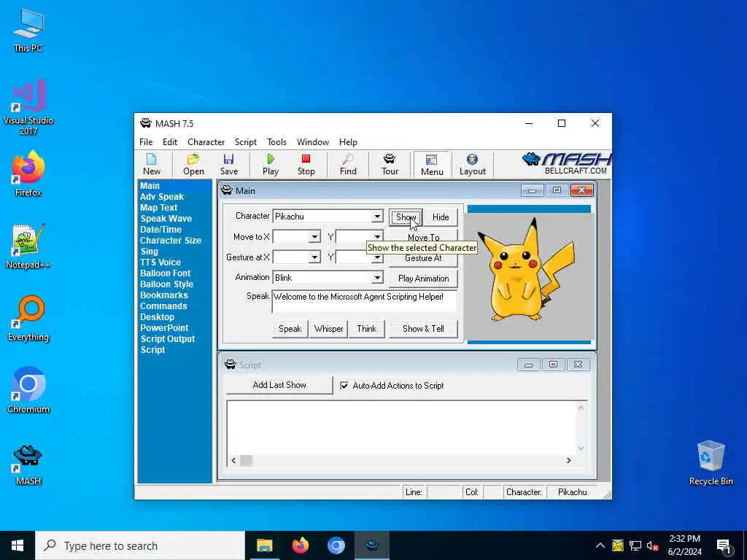The width and height of the screenshot is (747, 560).
Task: Select Speak Wave in sidebar
Action: pos(166,219)
